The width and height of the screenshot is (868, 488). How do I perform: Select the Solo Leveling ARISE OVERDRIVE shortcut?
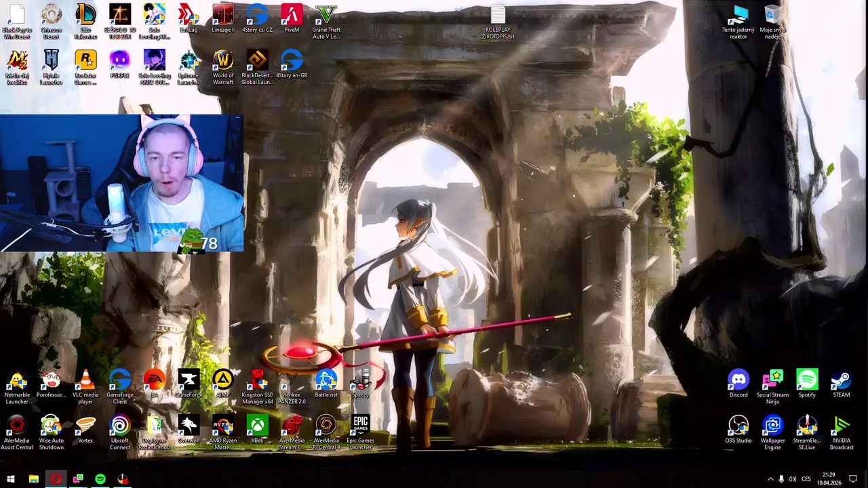[x=154, y=67]
